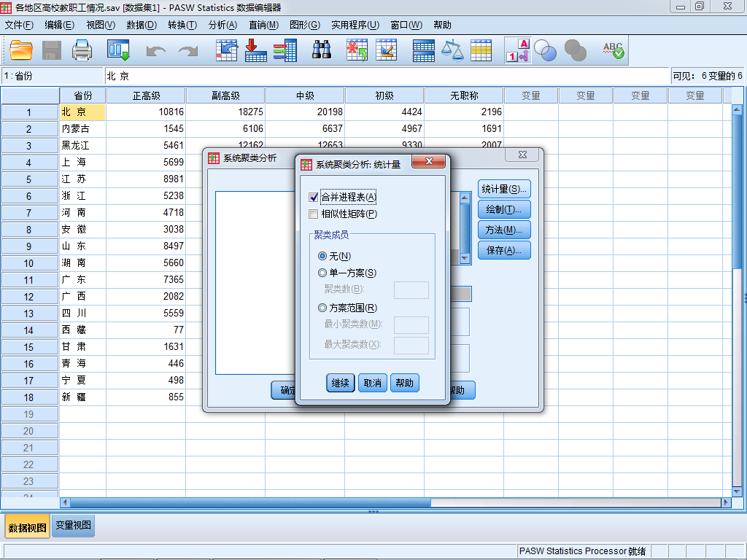Select the 西 藏 cell
This screenshot has height=560, width=747.
[x=82, y=330]
